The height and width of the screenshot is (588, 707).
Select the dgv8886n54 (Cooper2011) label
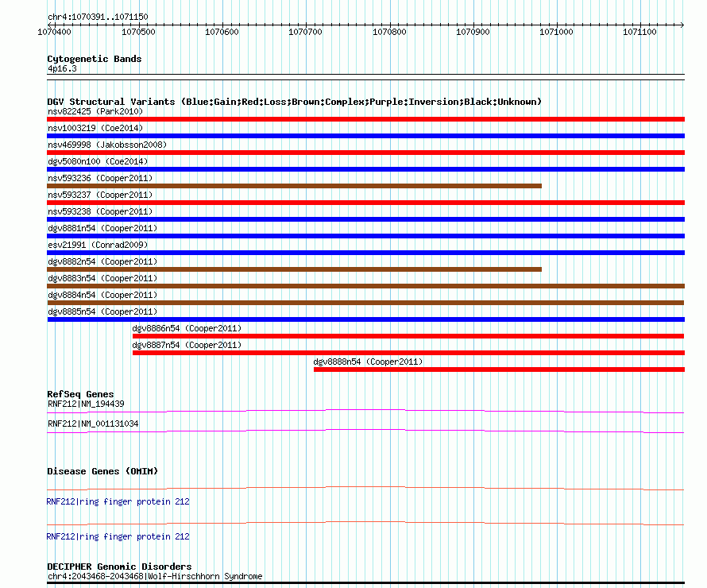(x=187, y=328)
